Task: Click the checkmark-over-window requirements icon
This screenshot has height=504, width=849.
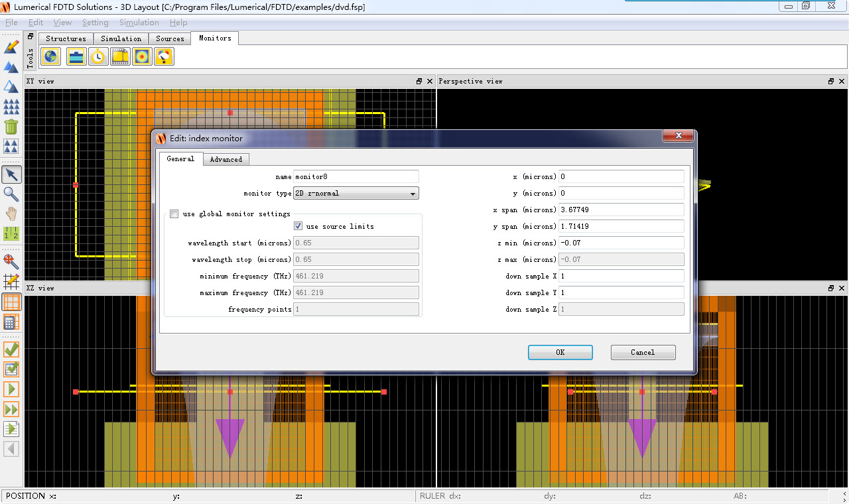Action: point(11,369)
